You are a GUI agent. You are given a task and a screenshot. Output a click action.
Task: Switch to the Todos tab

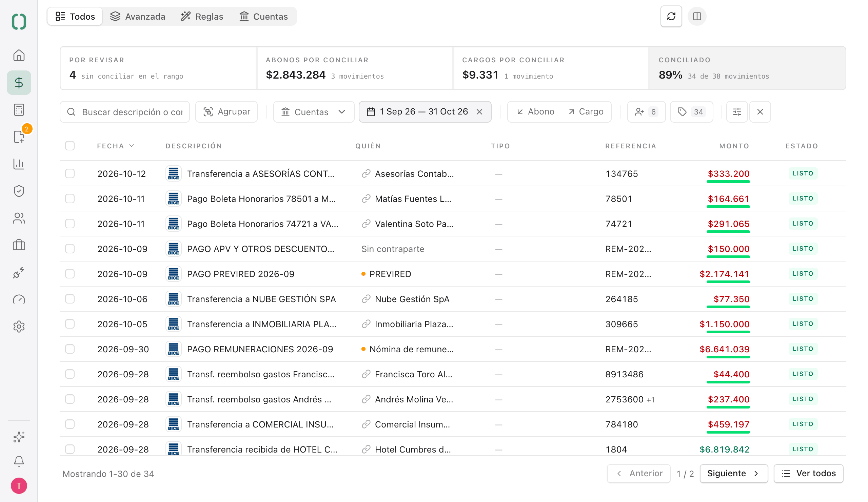tap(75, 16)
